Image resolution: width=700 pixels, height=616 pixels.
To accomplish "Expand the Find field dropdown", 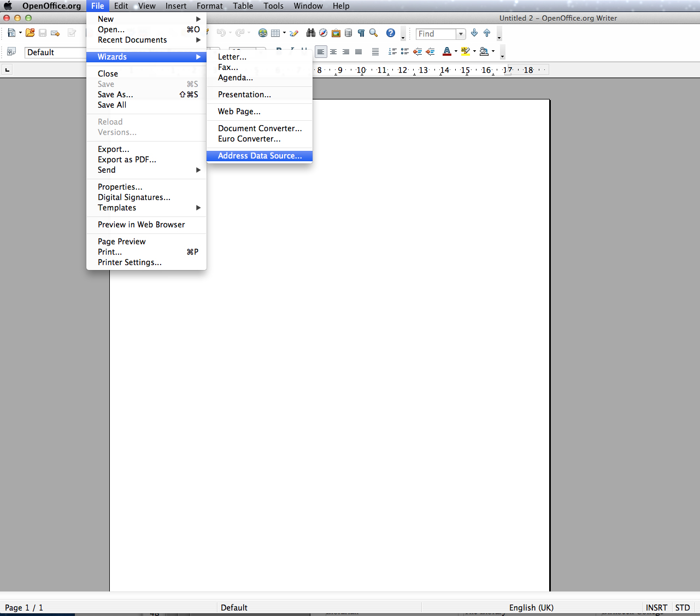I will (460, 34).
